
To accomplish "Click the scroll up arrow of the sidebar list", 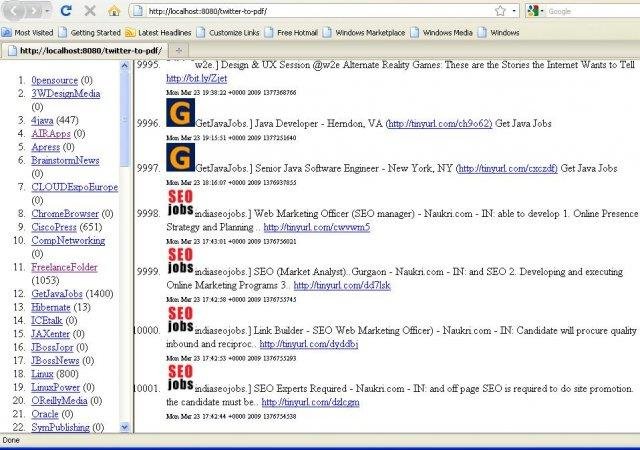I will tap(124, 65).
